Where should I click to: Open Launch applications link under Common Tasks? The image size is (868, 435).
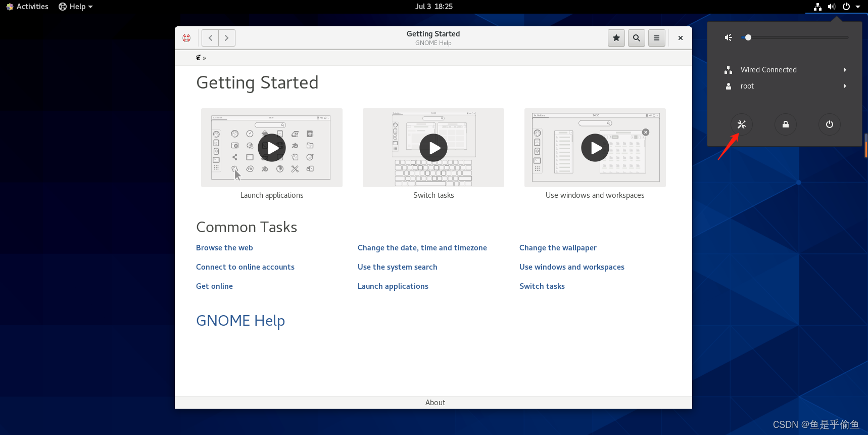[393, 286]
